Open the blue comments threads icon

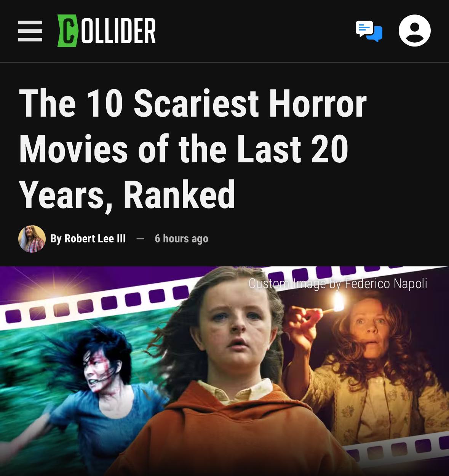(369, 31)
